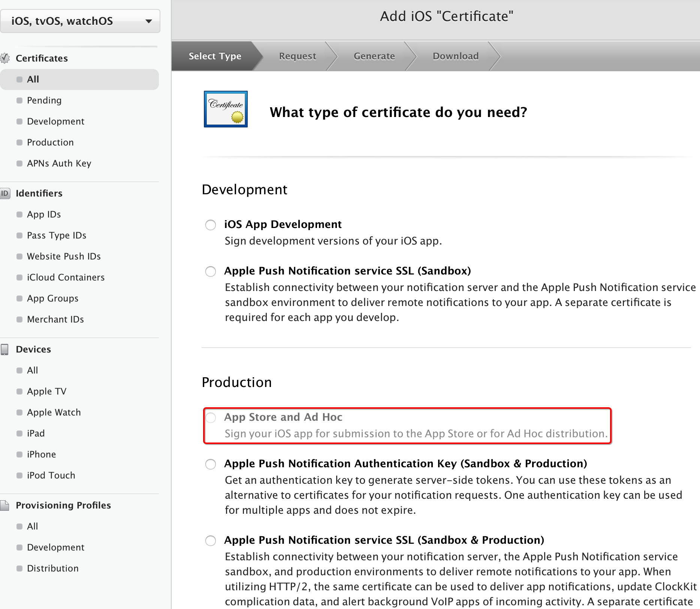The image size is (700, 609).
Task: Open APNs Auth Key section
Action: tap(59, 163)
